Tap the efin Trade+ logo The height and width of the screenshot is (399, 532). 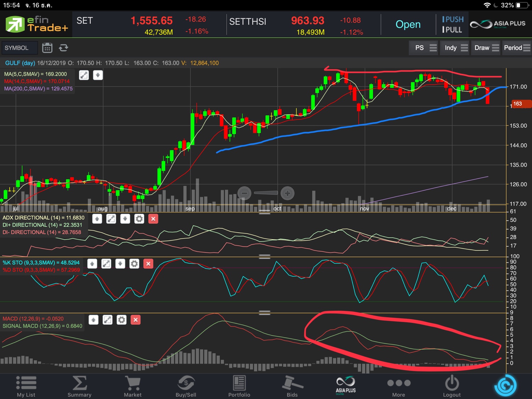pos(36,24)
